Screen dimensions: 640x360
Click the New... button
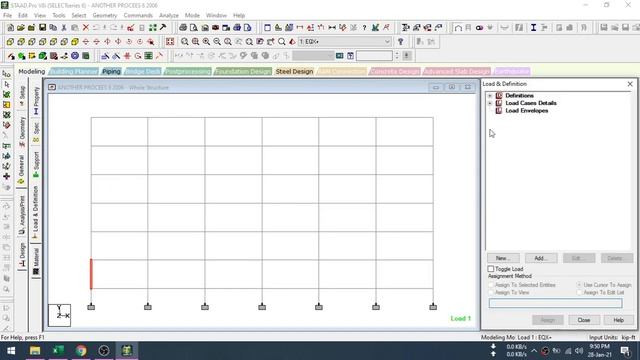503,258
